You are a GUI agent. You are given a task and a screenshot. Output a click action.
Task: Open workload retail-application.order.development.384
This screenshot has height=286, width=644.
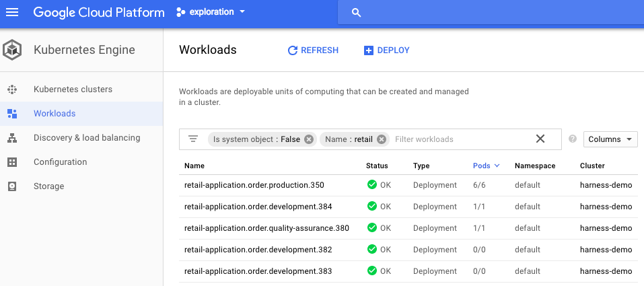pos(258,207)
